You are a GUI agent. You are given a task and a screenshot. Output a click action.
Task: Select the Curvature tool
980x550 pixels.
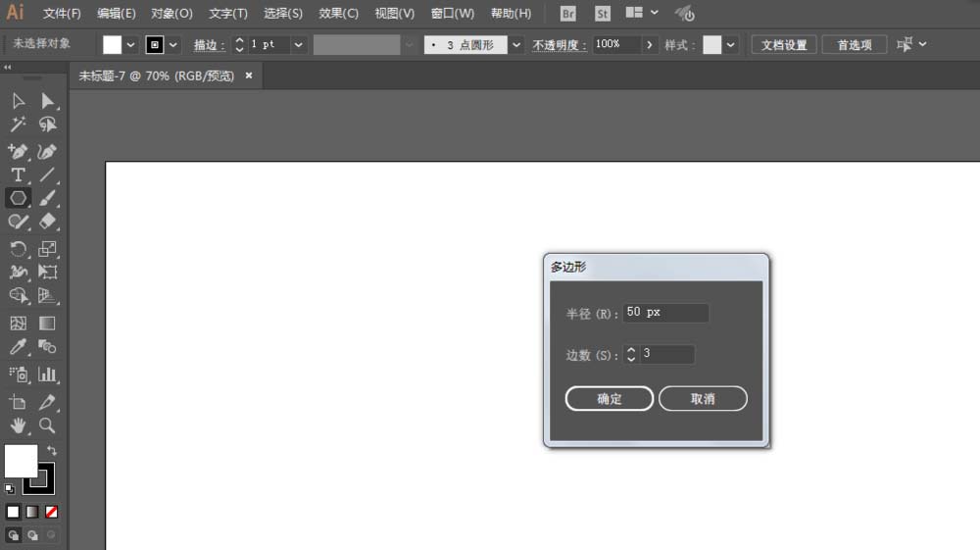pyautogui.click(x=47, y=151)
